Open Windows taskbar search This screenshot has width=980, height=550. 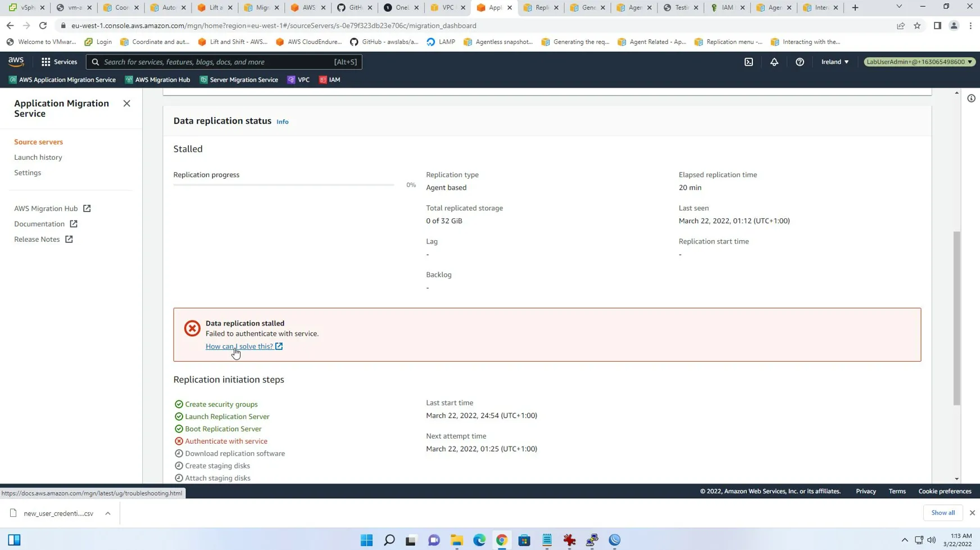389,540
